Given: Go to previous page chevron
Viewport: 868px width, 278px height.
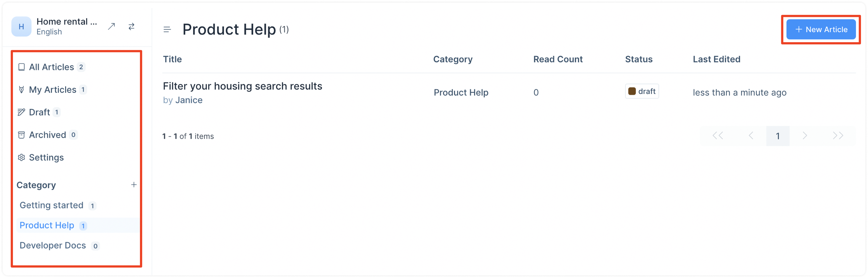Looking at the screenshot, I should [x=751, y=136].
